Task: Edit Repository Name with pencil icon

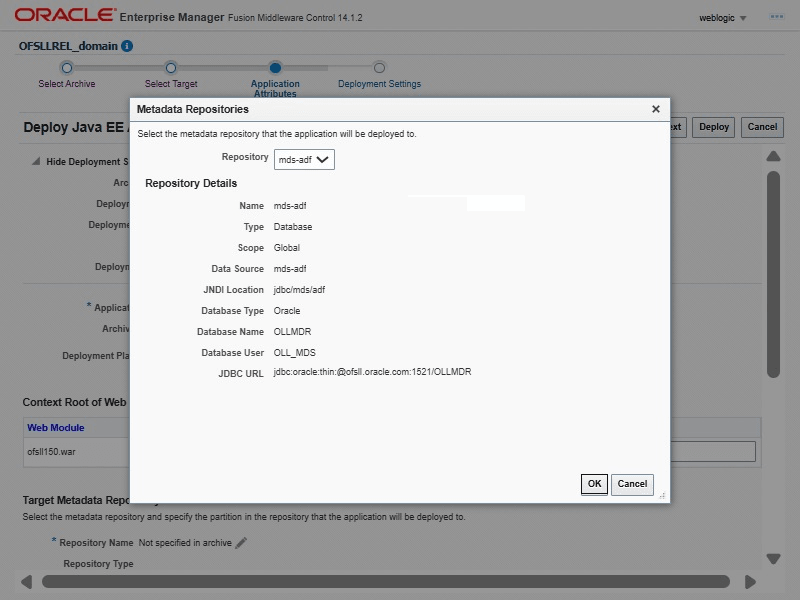Action: click(x=241, y=543)
